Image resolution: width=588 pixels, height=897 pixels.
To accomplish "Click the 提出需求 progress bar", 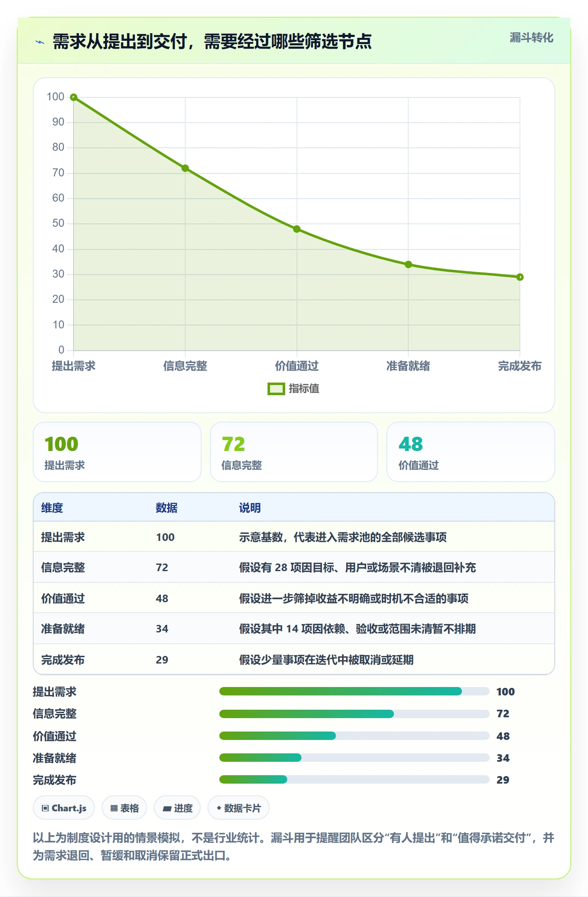I will [354, 691].
